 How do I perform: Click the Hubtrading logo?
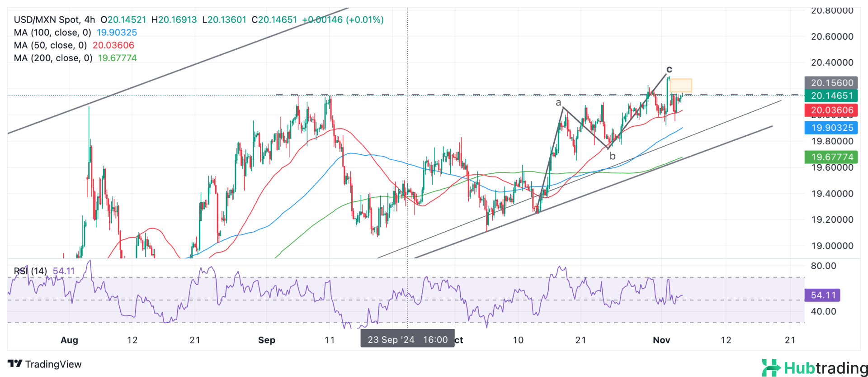click(x=814, y=367)
